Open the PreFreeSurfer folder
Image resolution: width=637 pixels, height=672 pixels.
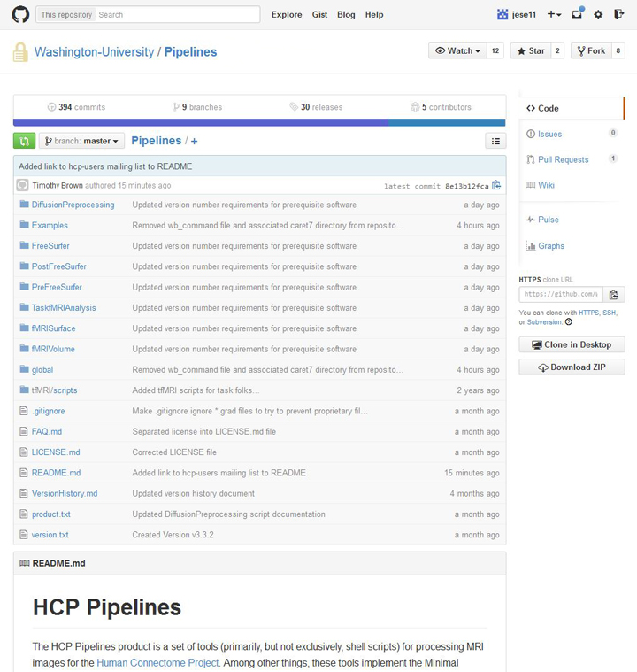57,287
